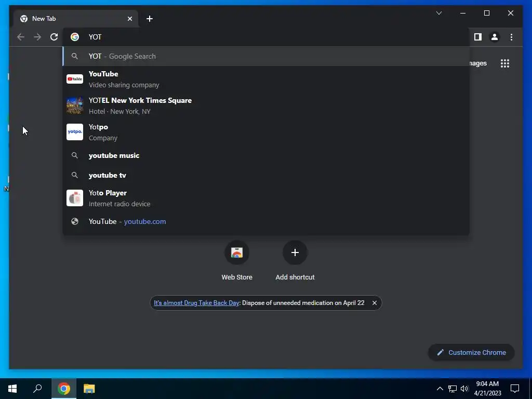532x399 pixels.
Task: Click Chrome icon on the taskbar
Action: point(64,389)
